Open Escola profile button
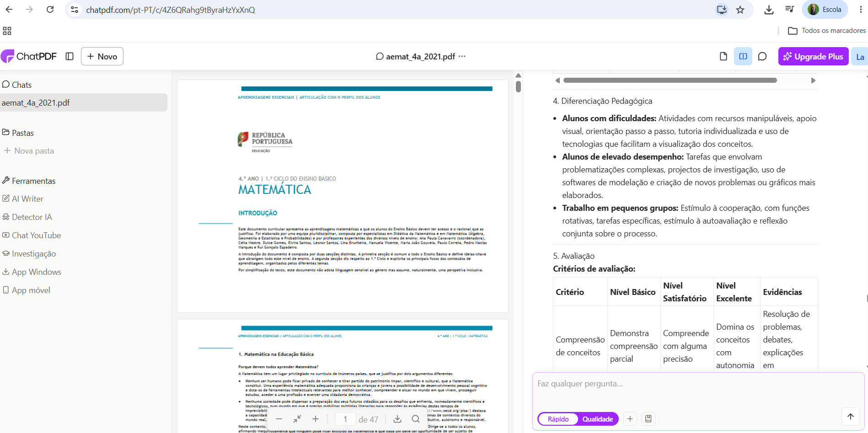 pyautogui.click(x=825, y=10)
